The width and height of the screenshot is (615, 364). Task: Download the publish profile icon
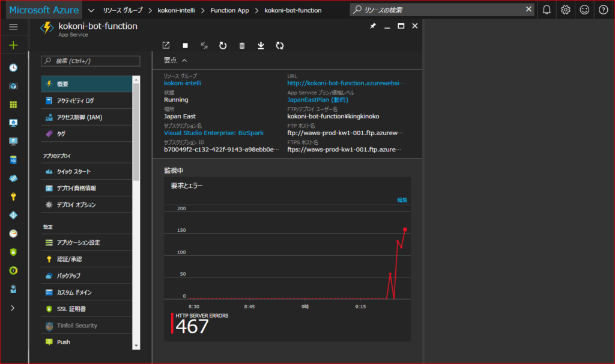261,46
